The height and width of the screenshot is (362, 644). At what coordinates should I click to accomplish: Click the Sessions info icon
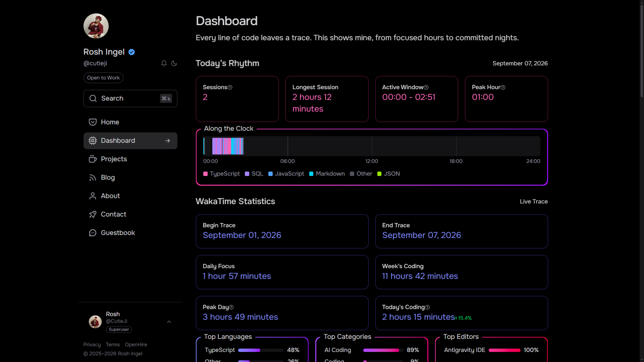click(230, 87)
